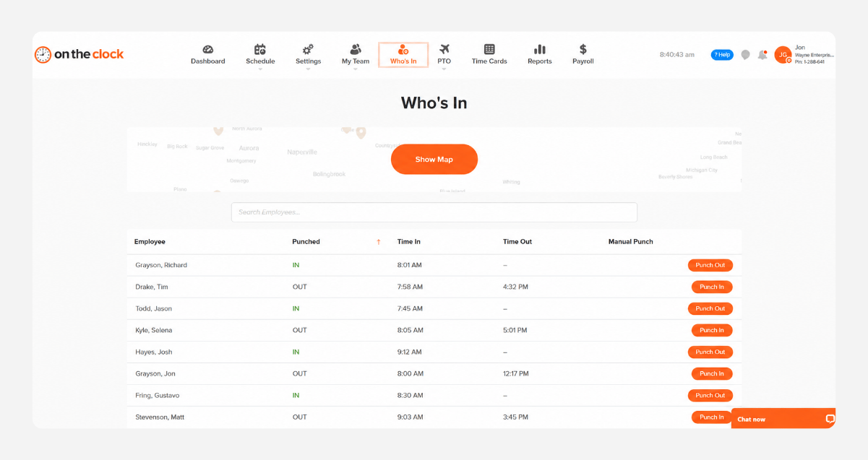The image size is (868, 460).
Task: Open the Time Cards grid icon
Action: coord(489,50)
